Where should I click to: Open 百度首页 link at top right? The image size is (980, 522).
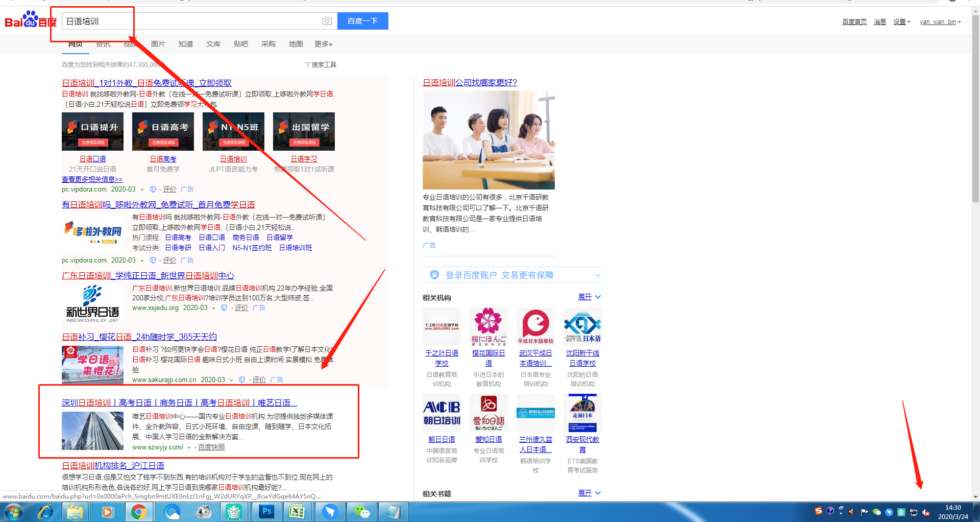(854, 22)
